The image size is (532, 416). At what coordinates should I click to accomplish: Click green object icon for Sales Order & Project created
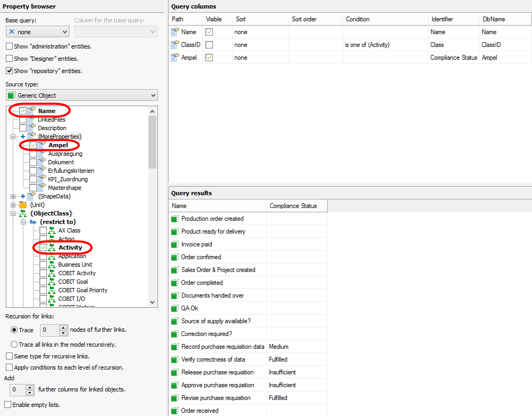pyautogui.click(x=174, y=270)
